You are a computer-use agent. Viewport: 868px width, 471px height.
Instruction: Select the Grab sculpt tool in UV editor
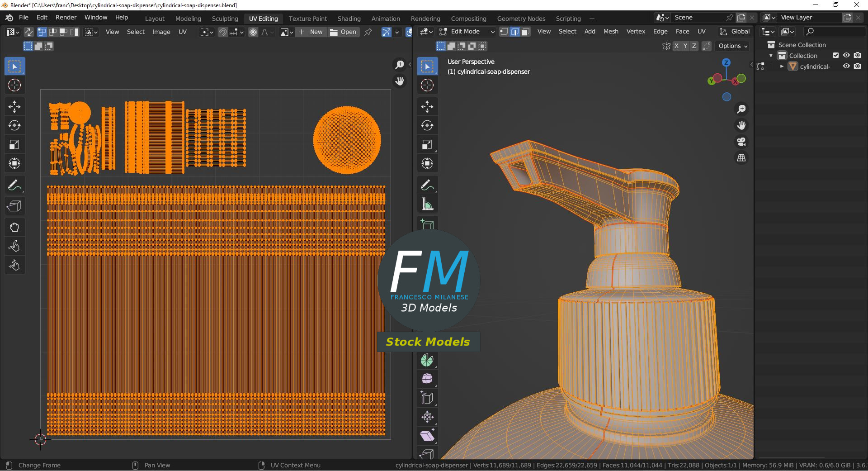tap(14, 228)
